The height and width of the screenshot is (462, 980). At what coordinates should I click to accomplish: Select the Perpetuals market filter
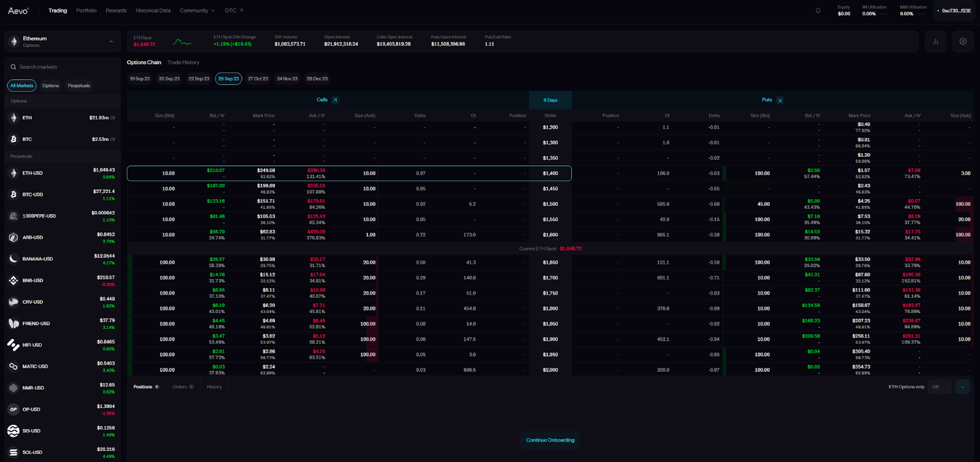79,86
